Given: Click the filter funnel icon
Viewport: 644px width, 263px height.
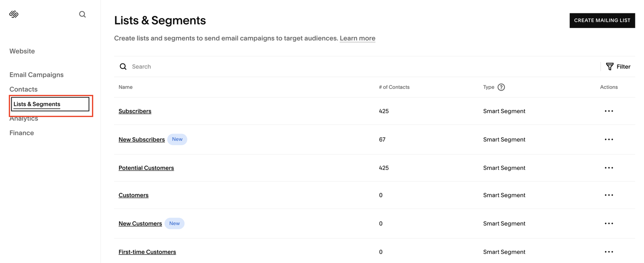Looking at the screenshot, I should pos(609,67).
